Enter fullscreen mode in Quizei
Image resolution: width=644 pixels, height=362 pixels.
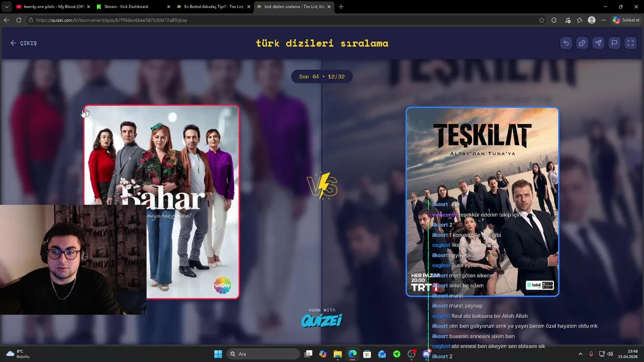[x=630, y=43]
